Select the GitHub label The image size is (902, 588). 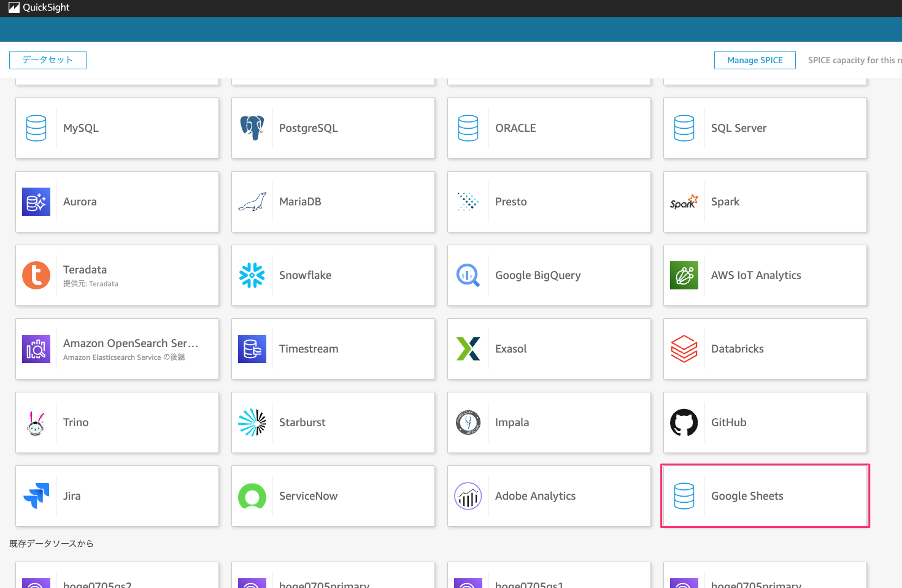tap(729, 422)
